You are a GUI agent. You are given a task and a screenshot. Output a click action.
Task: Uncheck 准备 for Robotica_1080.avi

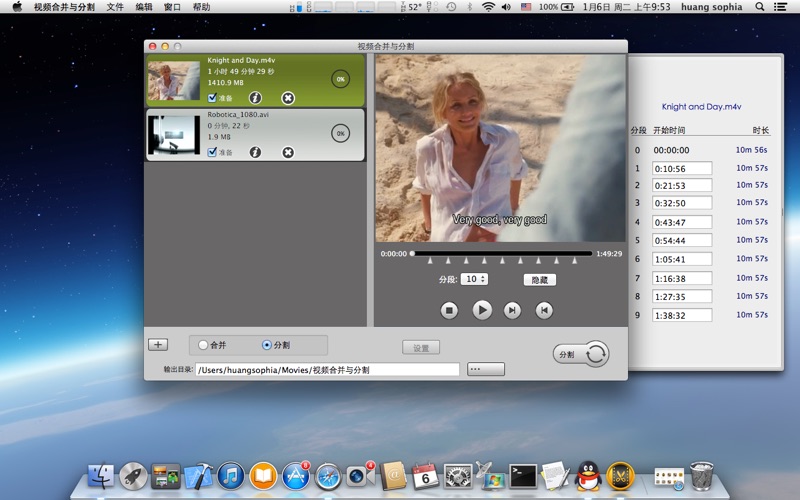pos(212,152)
